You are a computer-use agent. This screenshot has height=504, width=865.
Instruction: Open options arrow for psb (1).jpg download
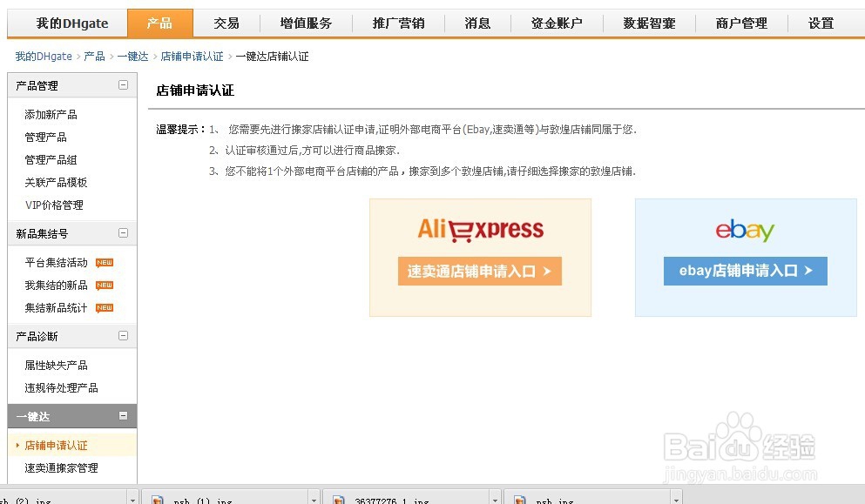314,500
